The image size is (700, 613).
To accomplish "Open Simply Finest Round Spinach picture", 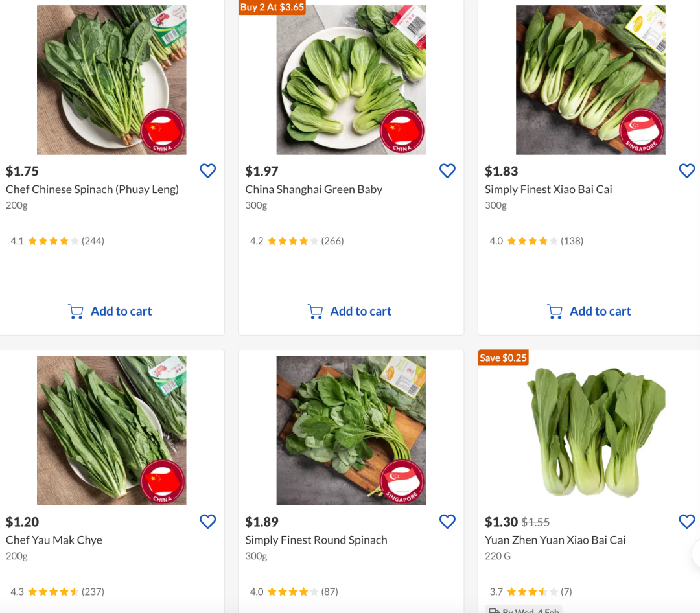I will [x=351, y=430].
